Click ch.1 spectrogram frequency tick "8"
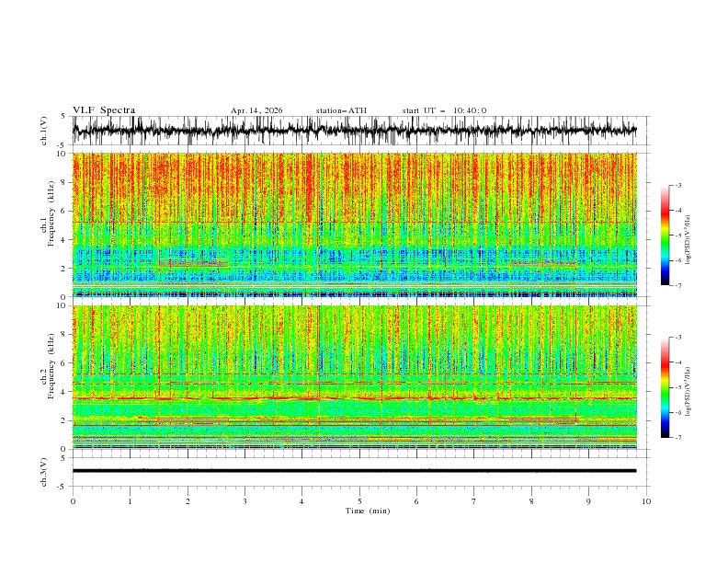 coord(63,182)
